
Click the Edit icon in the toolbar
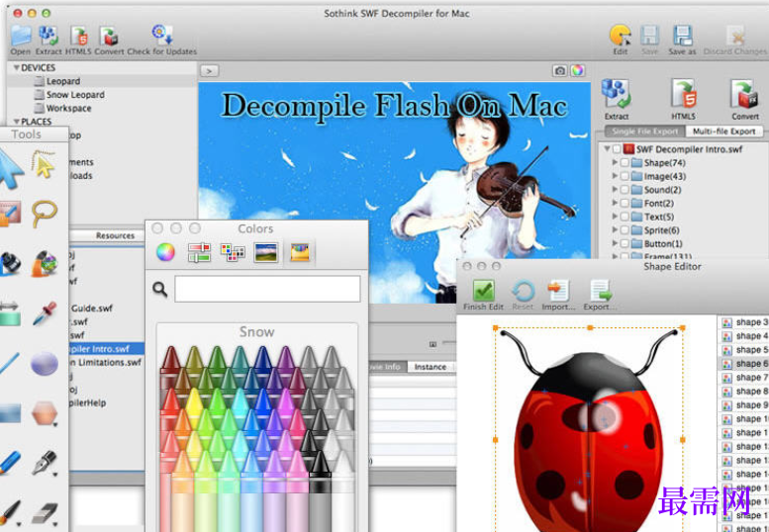(620, 36)
